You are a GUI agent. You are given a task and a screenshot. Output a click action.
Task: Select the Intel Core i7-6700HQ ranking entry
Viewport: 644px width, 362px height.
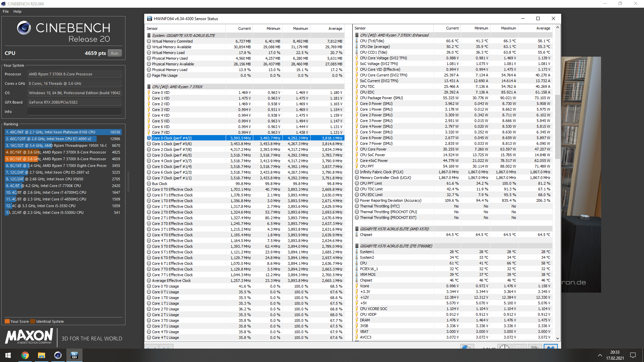63,192
